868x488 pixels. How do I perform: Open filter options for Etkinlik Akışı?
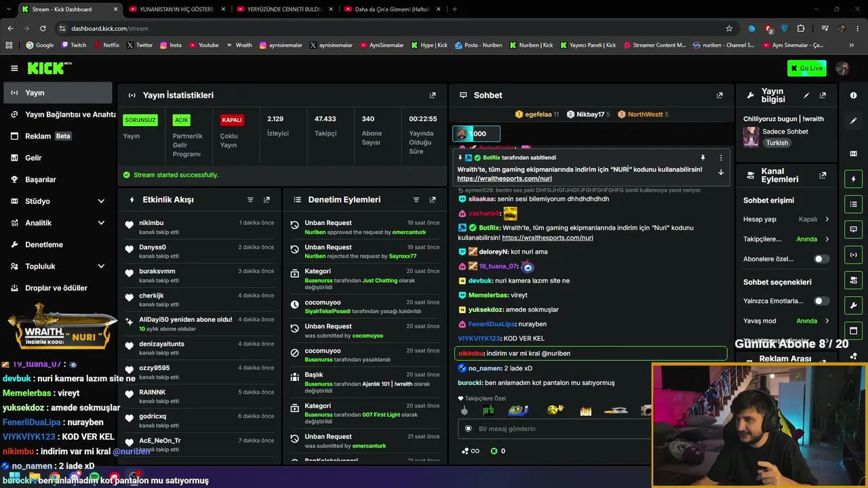[x=250, y=200]
